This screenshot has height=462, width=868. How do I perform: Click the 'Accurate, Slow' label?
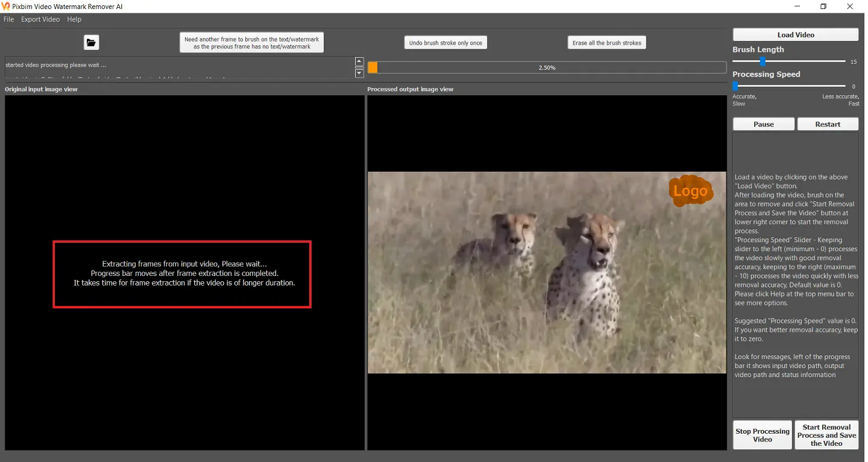tap(744, 100)
